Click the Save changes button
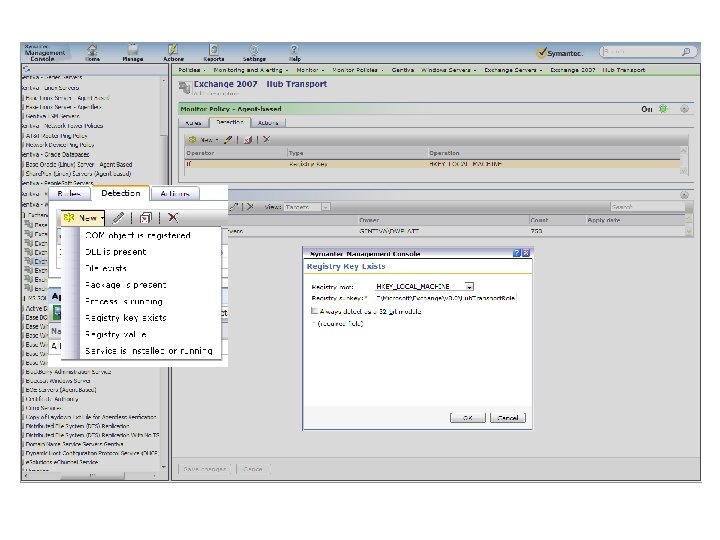The height and width of the screenshot is (540, 720). pos(204,469)
